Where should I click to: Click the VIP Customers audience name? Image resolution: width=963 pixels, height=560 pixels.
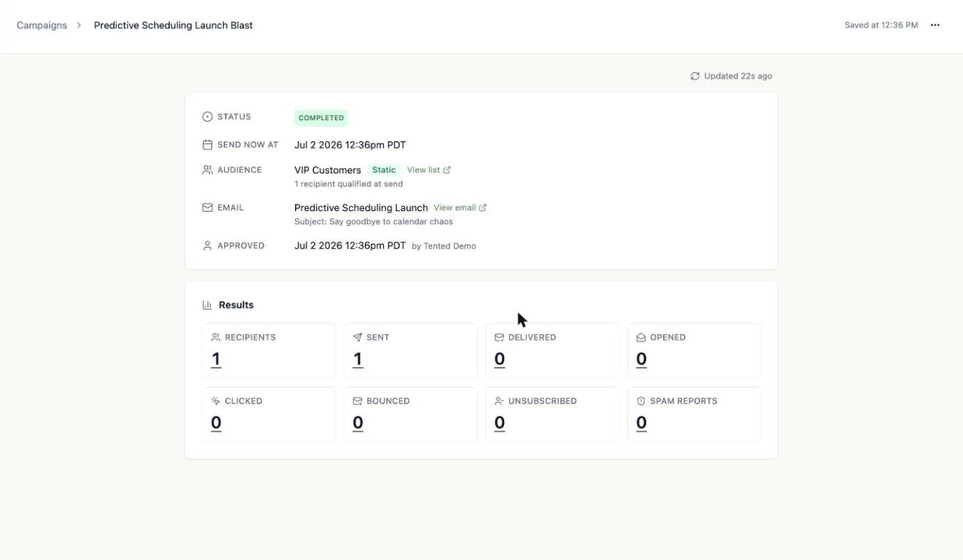pyautogui.click(x=328, y=170)
